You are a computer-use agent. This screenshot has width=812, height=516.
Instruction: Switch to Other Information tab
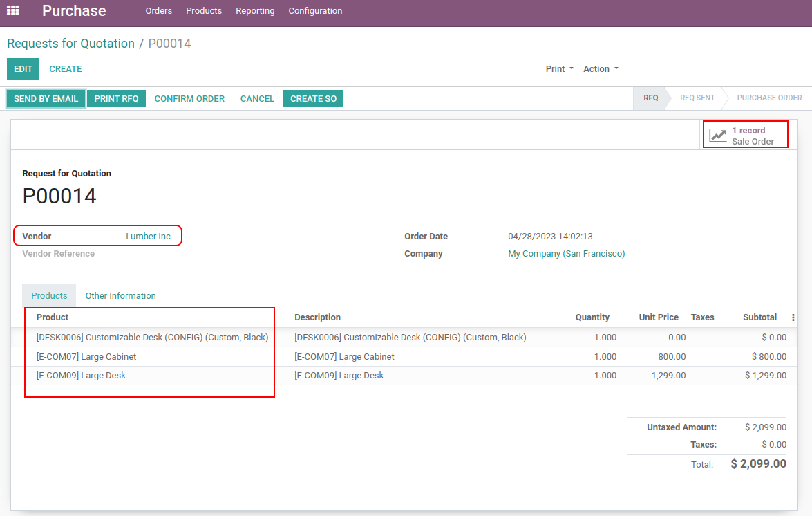coord(120,296)
